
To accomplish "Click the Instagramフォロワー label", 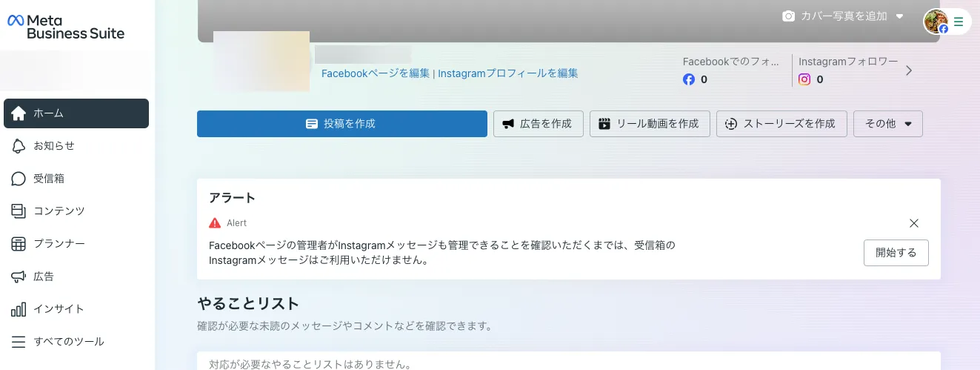I will click(x=848, y=62).
